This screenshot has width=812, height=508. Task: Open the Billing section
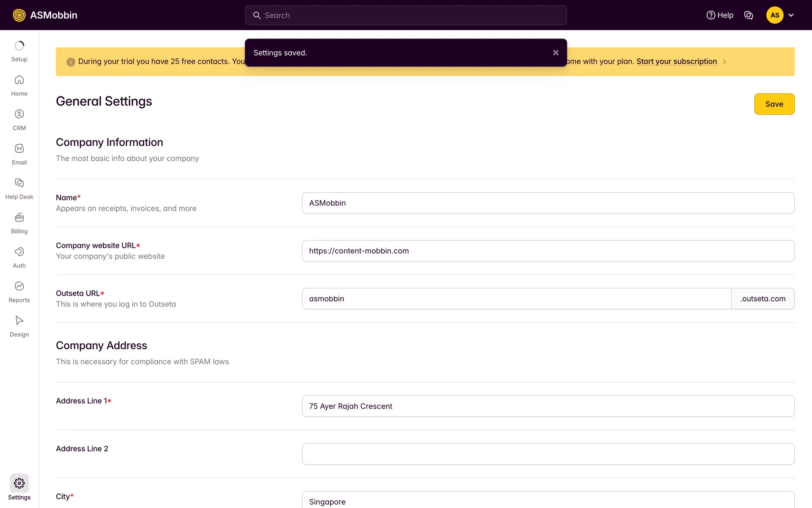point(19,223)
